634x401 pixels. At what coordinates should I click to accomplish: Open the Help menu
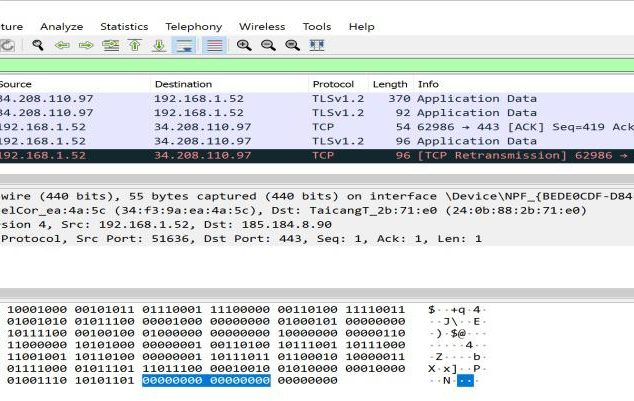(361, 27)
